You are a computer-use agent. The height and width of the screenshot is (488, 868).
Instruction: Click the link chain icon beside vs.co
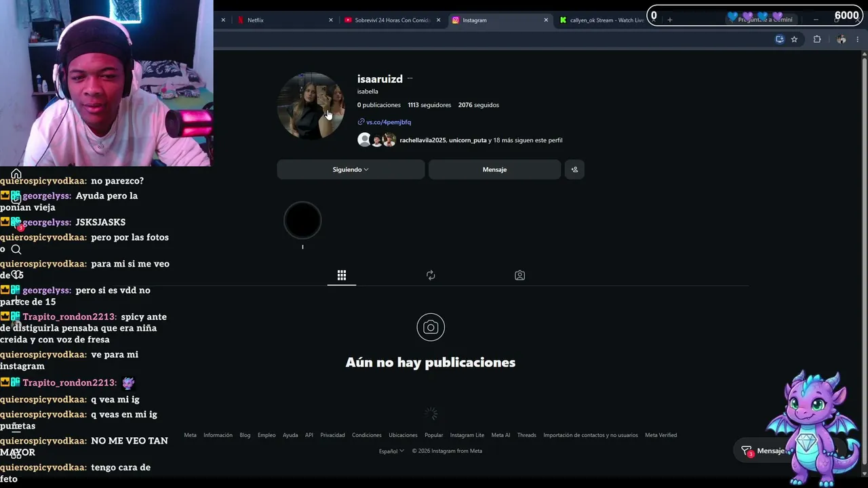[x=361, y=122]
